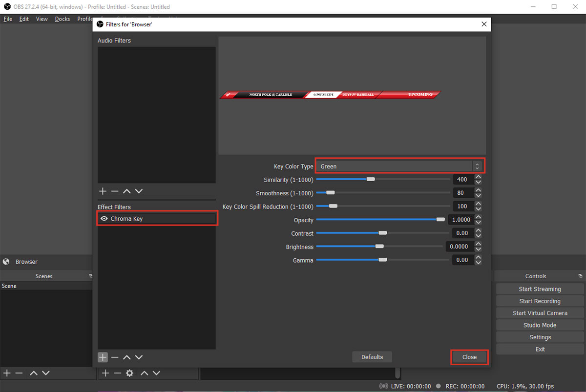This screenshot has width=586, height=392.
Task: Click the Opacity value field 1.0000
Action: tap(461, 220)
